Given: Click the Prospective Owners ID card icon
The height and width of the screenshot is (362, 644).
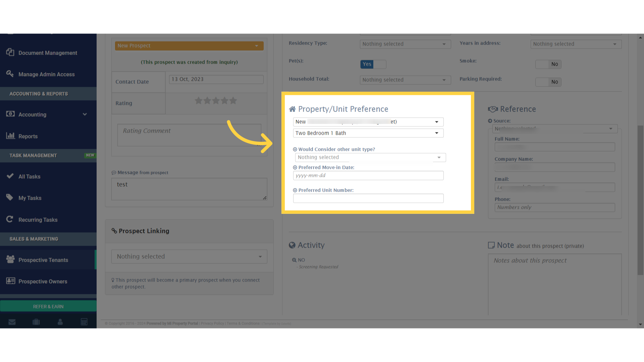Looking at the screenshot, I should click(10, 281).
